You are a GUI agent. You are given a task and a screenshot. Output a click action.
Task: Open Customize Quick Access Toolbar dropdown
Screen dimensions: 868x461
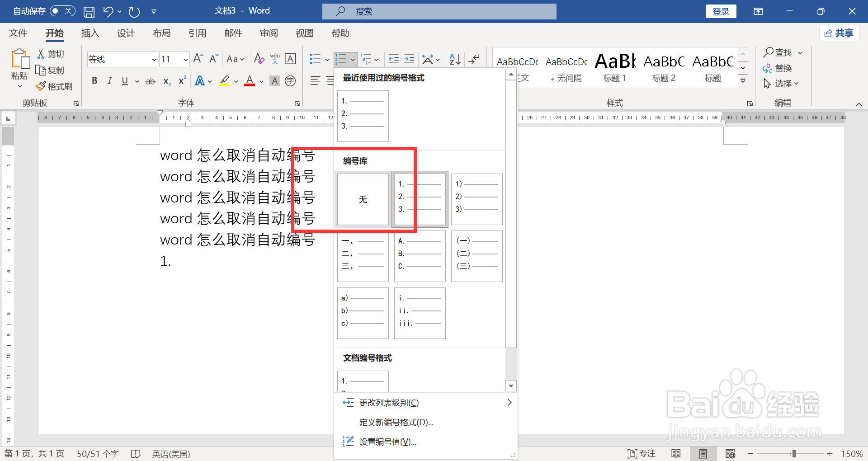[x=154, y=11]
